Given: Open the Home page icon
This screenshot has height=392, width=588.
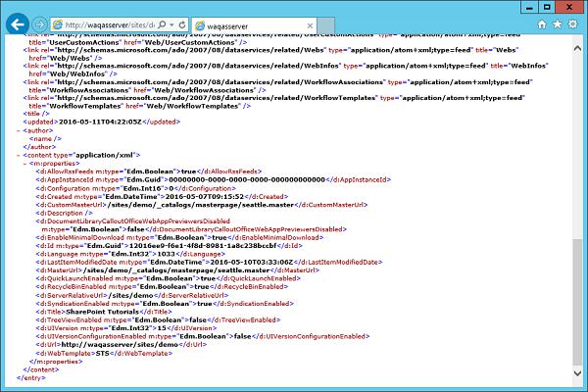Looking at the screenshot, I should 542,24.
